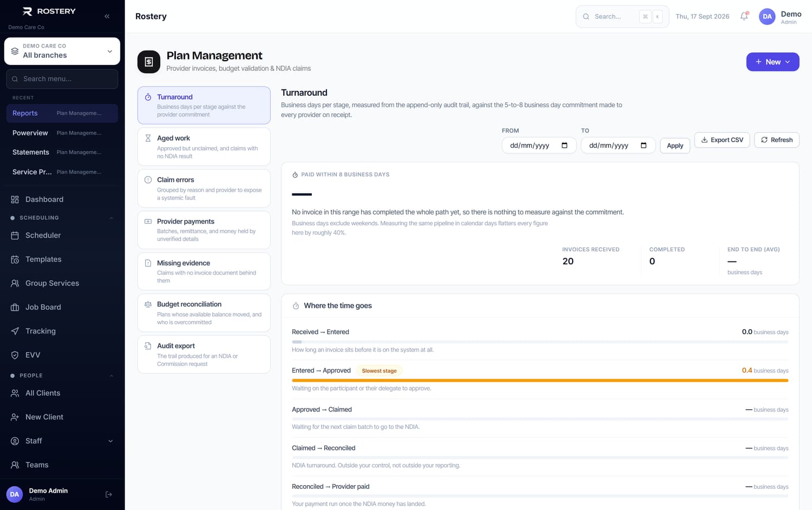Open the notifications bell

744,16
